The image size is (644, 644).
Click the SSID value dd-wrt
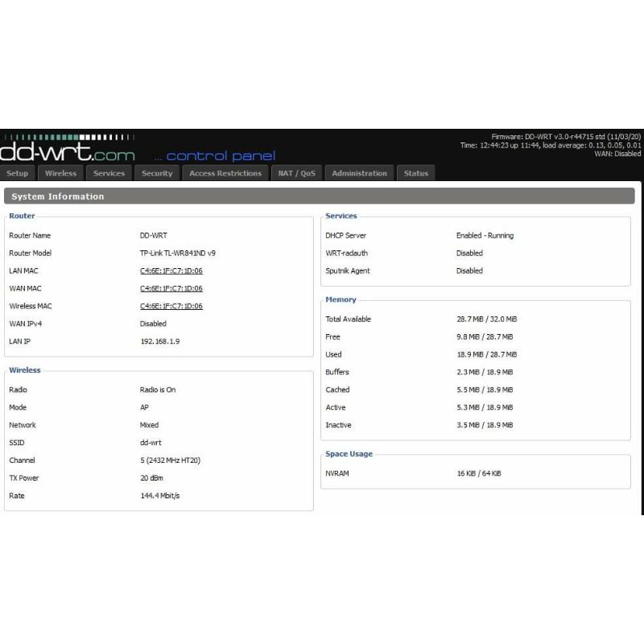(x=151, y=443)
